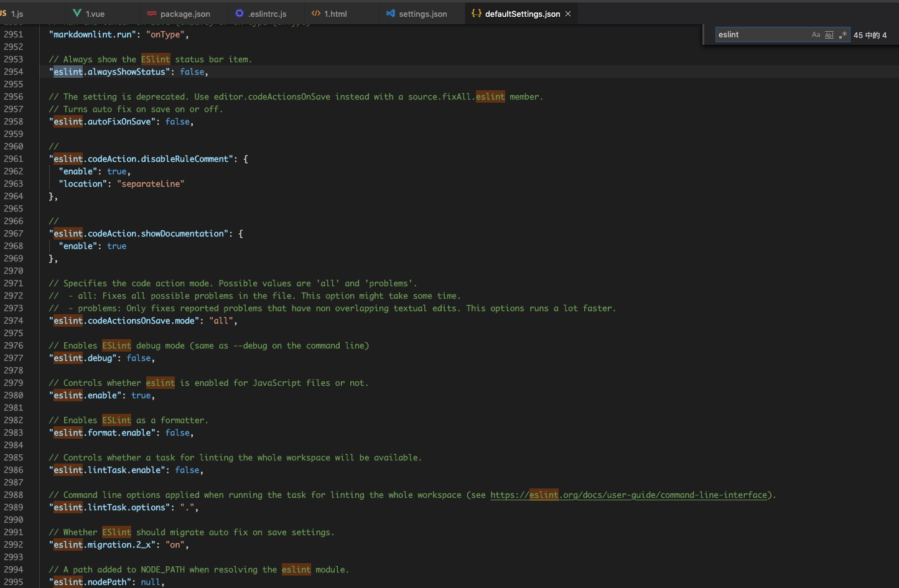Click the braces icon on defaultSettings.json tab
The width and height of the screenshot is (899, 588).
coord(477,13)
